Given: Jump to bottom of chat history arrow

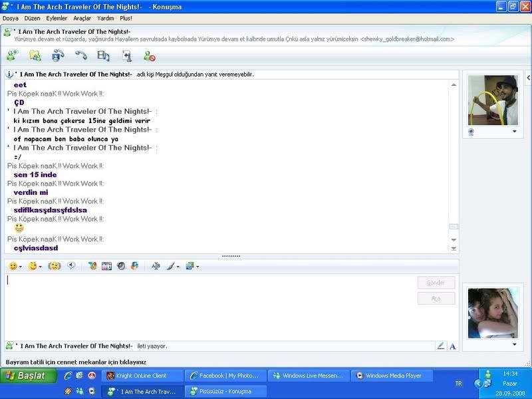Looking at the screenshot, I should coord(454,249).
